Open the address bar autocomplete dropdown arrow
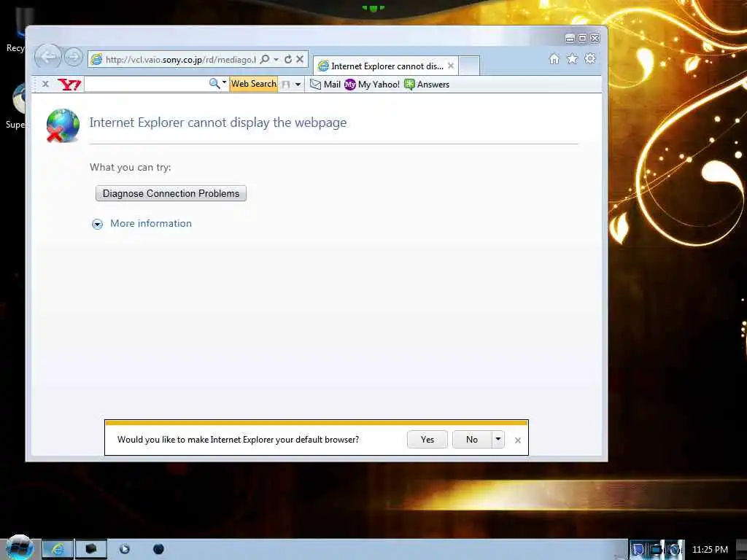 276,59
